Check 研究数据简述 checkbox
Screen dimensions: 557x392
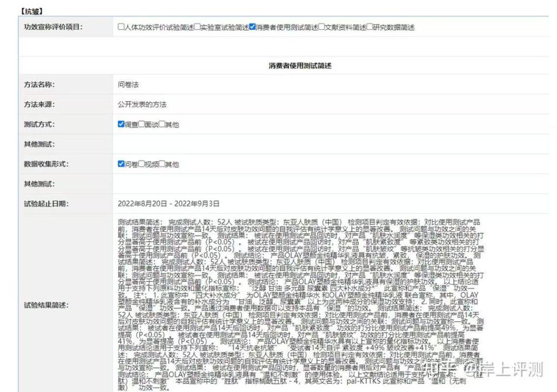click(x=369, y=27)
